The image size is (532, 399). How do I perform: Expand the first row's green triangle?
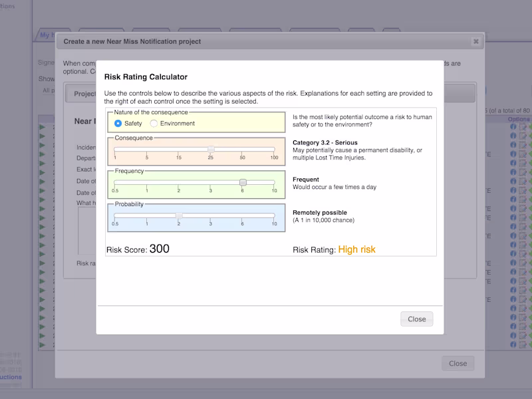click(x=43, y=126)
